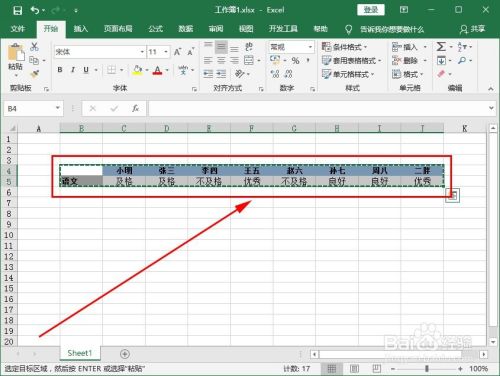The image size is (500, 376).
Task: Click the AutoSum sigma icon
Action: click(441, 47)
